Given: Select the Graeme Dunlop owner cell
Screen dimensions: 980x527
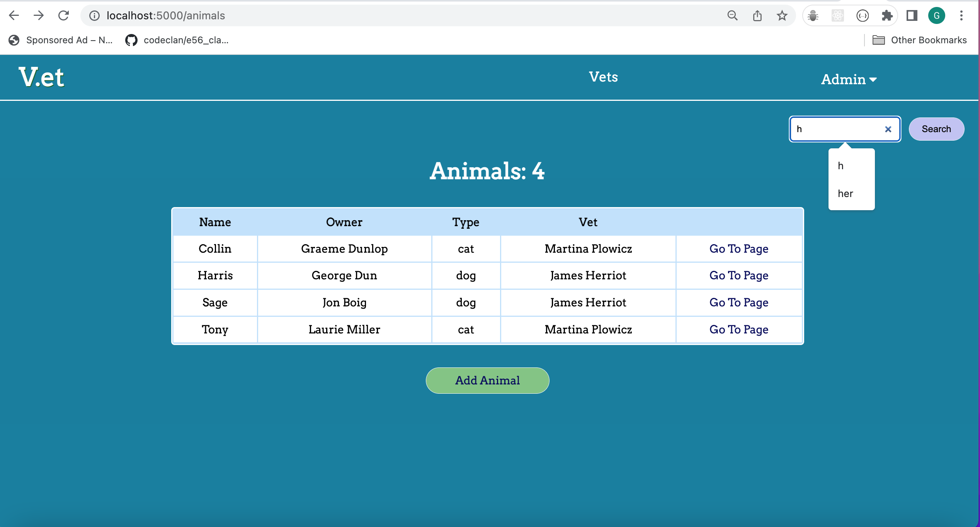Looking at the screenshot, I should (x=344, y=249).
